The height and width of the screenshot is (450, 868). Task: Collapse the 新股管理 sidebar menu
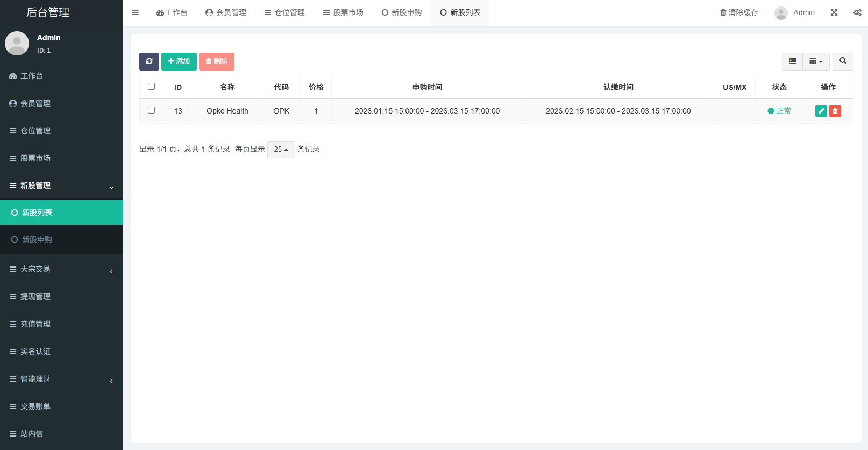tap(61, 186)
